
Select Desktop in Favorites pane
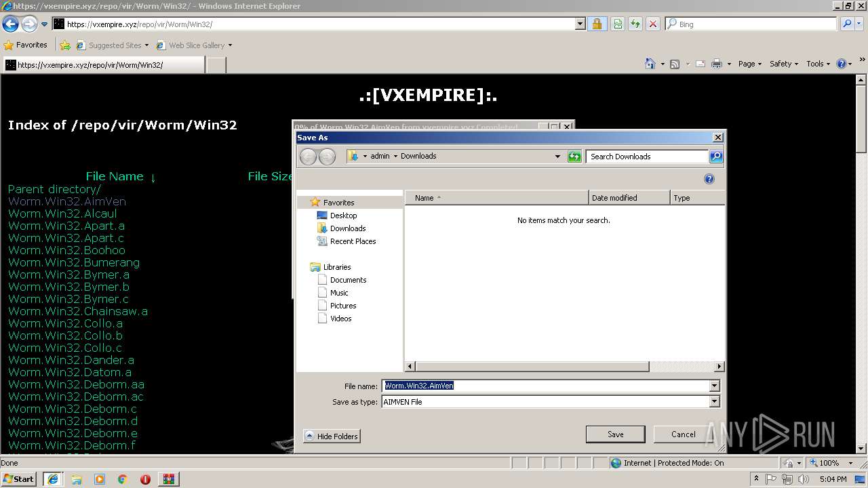(x=343, y=216)
